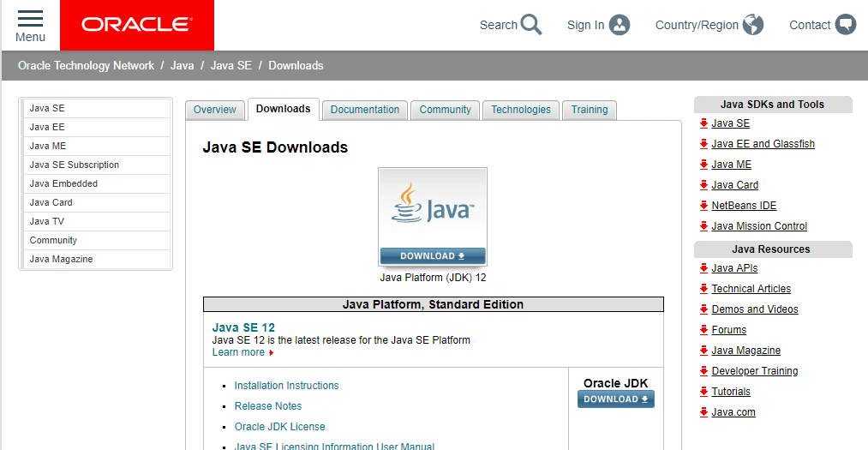
Task: Open Java EE and Glassfish link
Action: tap(763, 144)
